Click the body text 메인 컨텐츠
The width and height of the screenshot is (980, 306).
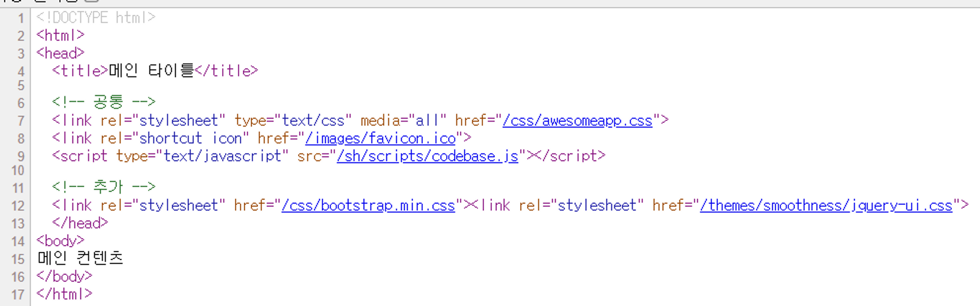[x=80, y=258]
